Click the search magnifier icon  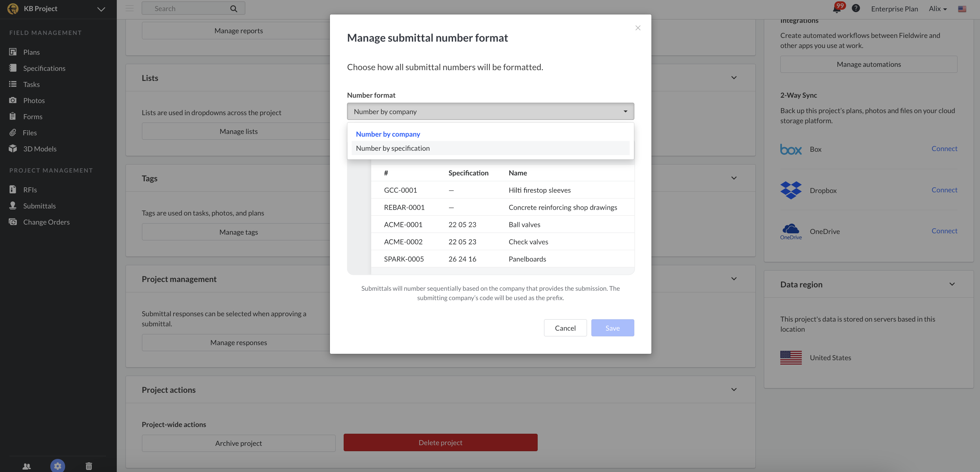pyautogui.click(x=234, y=8)
